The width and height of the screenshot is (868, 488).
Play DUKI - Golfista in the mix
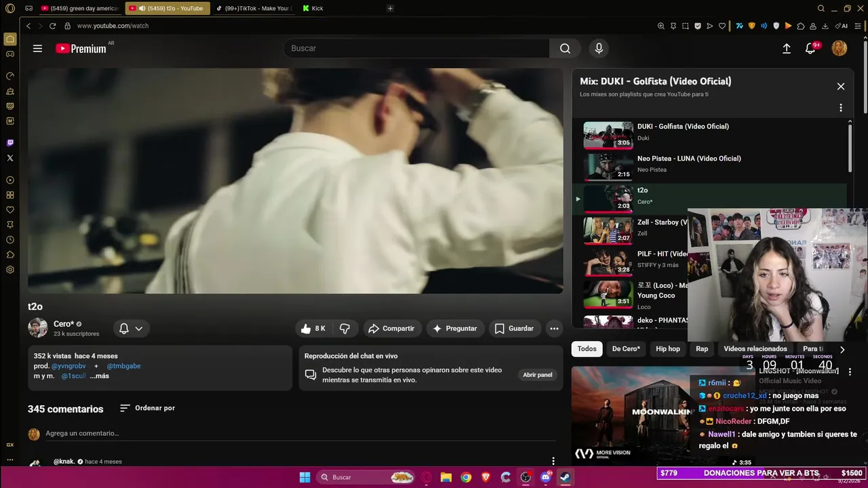point(711,133)
